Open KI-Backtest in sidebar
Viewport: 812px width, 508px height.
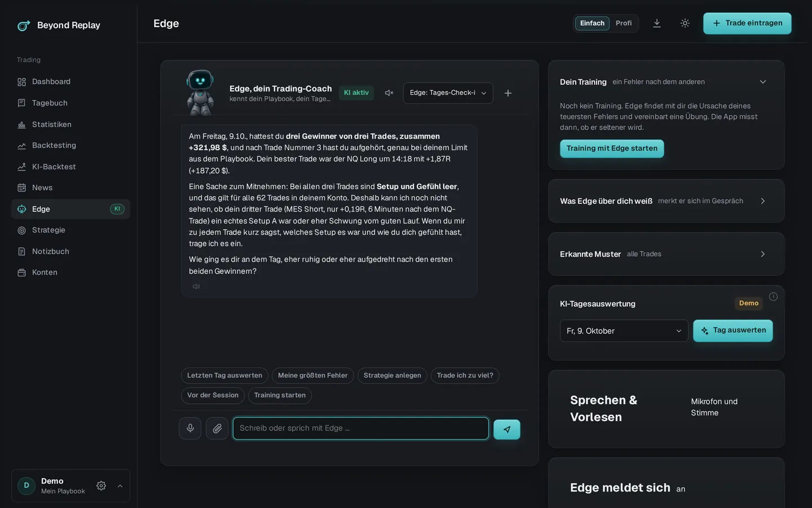pos(70,167)
